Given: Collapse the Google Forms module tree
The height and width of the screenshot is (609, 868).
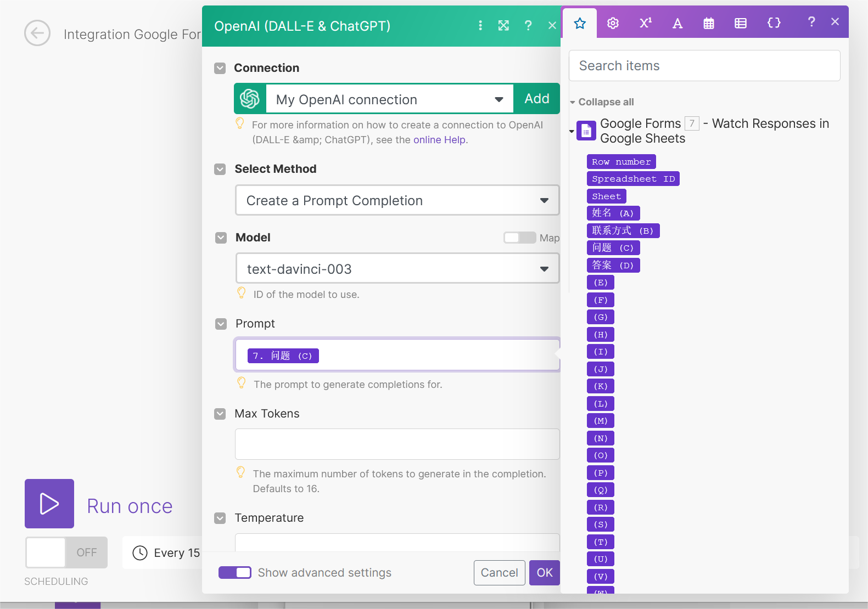Looking at the screenshot, I should click(x=572, y=131).
